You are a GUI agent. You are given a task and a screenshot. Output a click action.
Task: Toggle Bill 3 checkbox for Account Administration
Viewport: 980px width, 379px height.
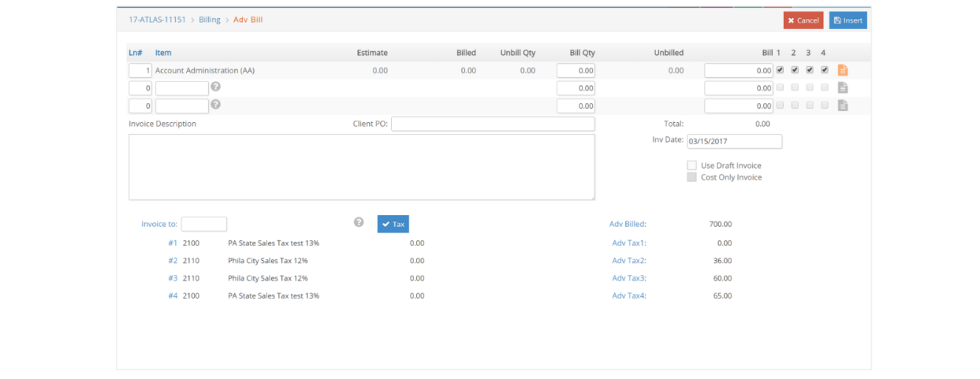[810, 69]
